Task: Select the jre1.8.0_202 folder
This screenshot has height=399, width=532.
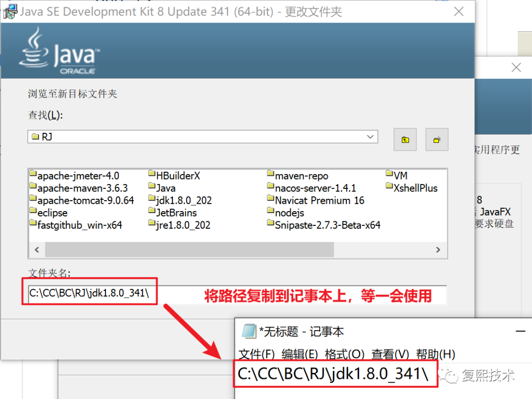Action: (x=179, y=225)
